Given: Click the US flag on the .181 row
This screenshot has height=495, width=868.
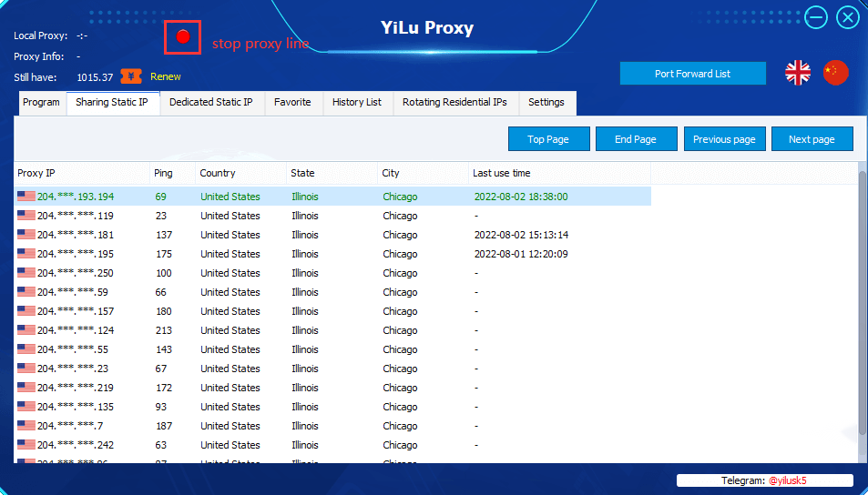Looking at the screenshot, I should tap(26, 234).
